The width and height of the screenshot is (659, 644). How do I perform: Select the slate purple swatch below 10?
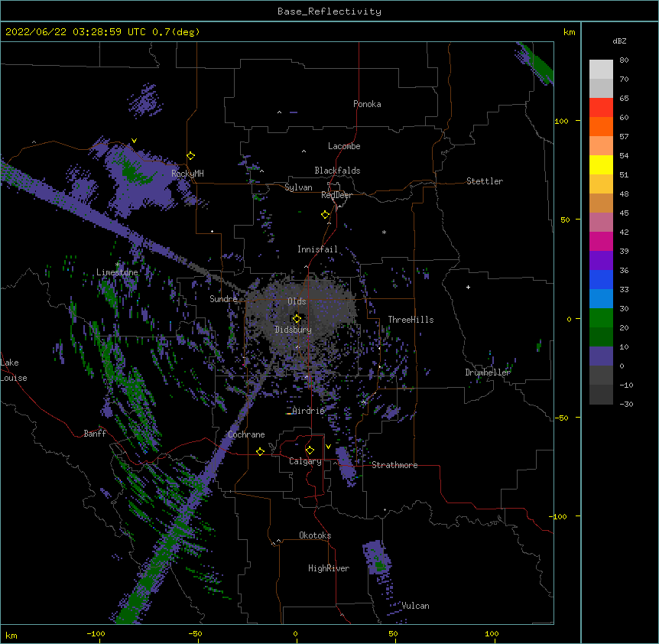tap(601, 356)
